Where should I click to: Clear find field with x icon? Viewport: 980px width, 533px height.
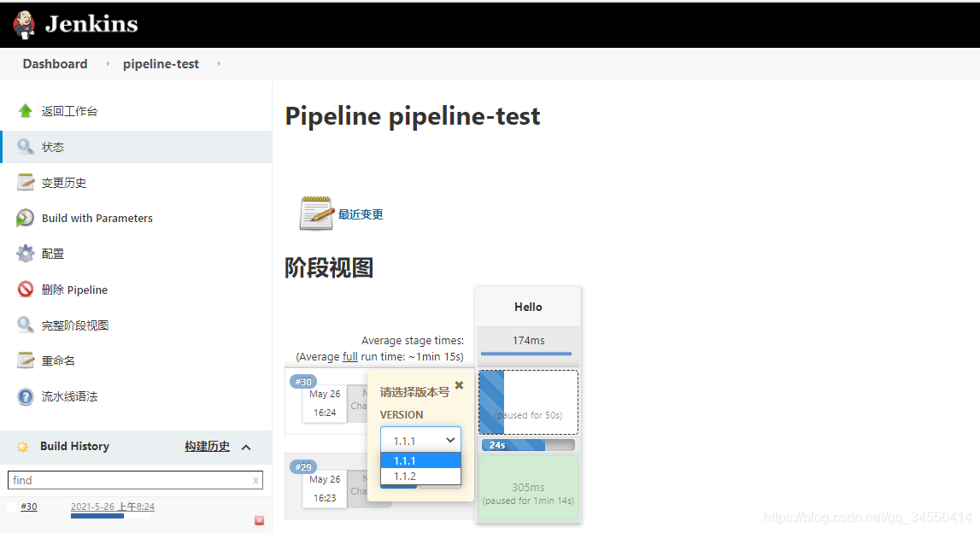255,481
